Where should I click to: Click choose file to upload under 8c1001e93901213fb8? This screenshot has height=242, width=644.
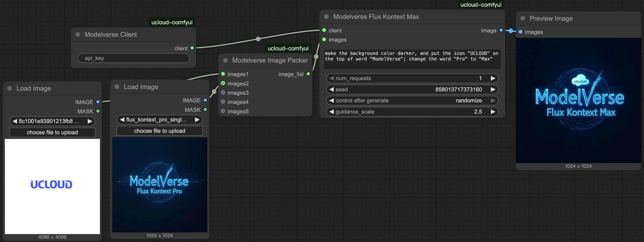pyautogui.click(x=52, y=132)
